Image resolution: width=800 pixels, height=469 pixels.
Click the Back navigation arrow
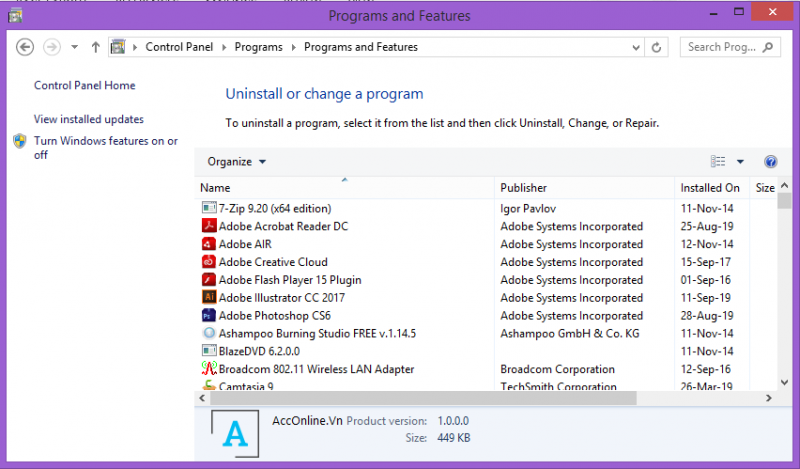pos(24,47)
